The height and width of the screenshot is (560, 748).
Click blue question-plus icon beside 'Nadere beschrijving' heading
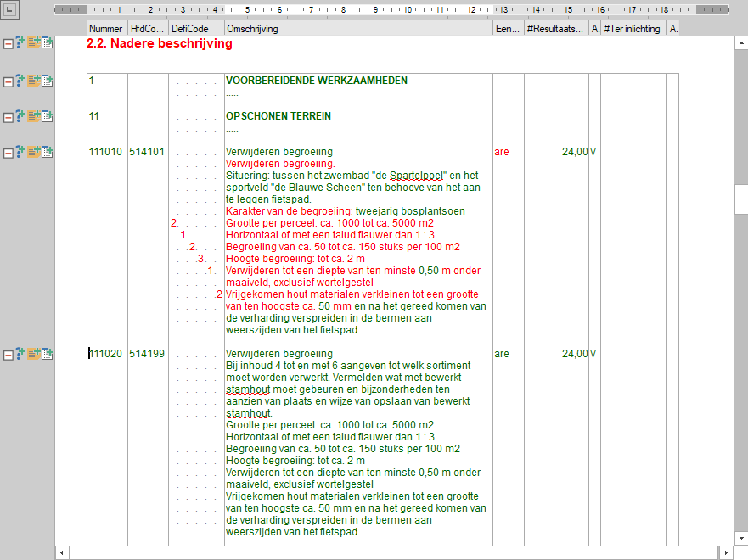pos(20,42)
